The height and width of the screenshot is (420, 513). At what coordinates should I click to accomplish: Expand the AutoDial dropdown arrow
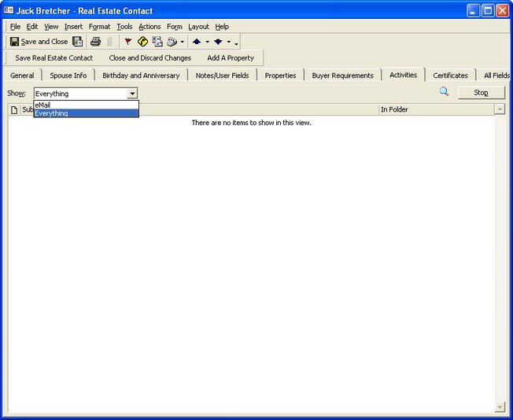click(183, 42)
